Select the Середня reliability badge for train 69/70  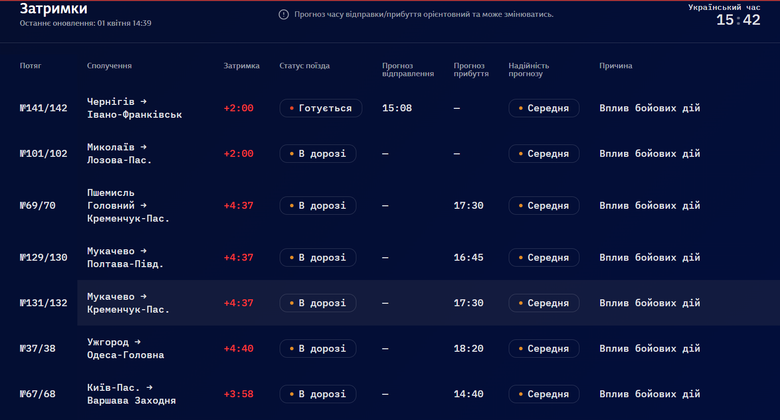(543, 206)
